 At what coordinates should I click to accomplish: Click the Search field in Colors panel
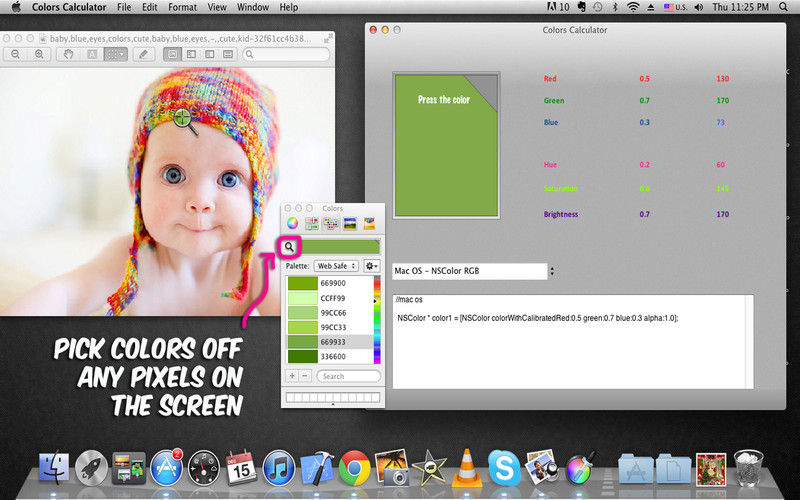348,376
